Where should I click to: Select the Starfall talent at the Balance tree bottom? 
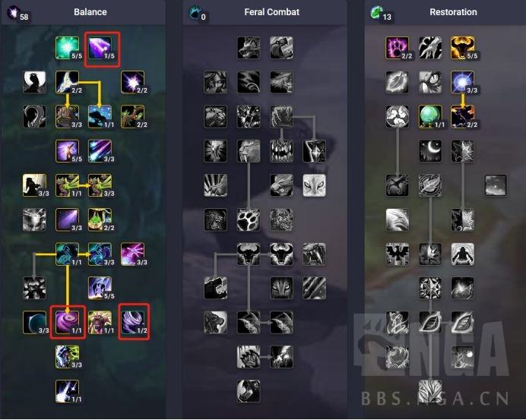pos(68,391)
